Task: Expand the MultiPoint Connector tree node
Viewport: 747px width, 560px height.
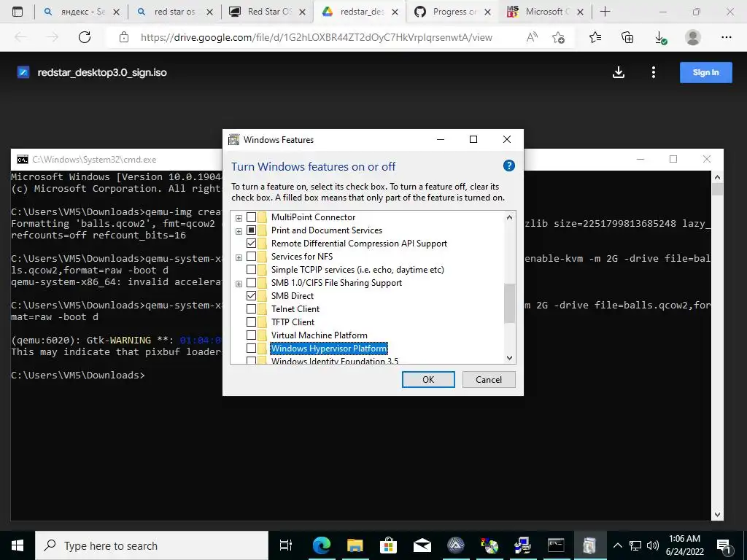Action: pyautogui.click(x=239, y=218)
